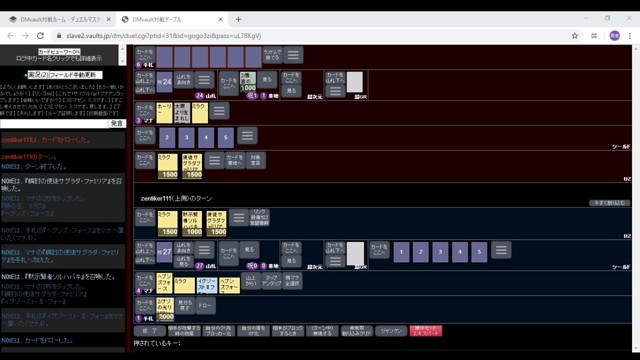Viewport: 640px width, 360px height.
Task: Toggle the red 操作モード expert button
Action: [425, 331]
